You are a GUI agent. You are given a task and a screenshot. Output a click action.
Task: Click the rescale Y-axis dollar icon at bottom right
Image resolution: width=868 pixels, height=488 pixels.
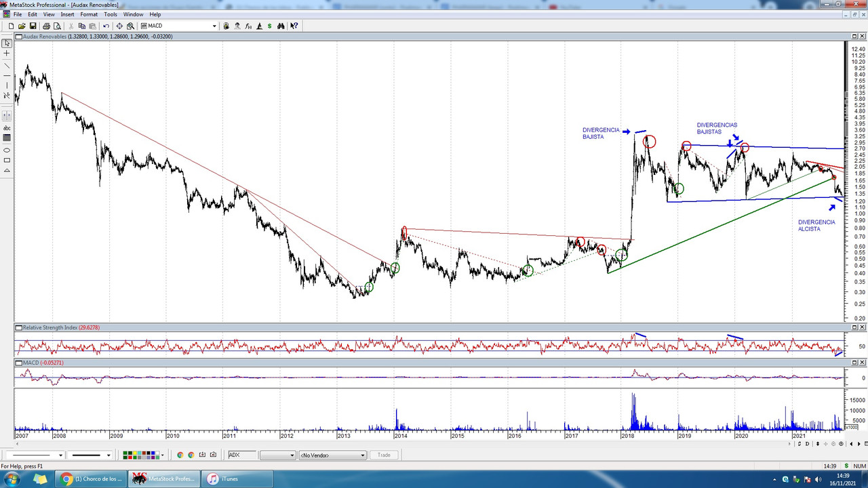800,444
